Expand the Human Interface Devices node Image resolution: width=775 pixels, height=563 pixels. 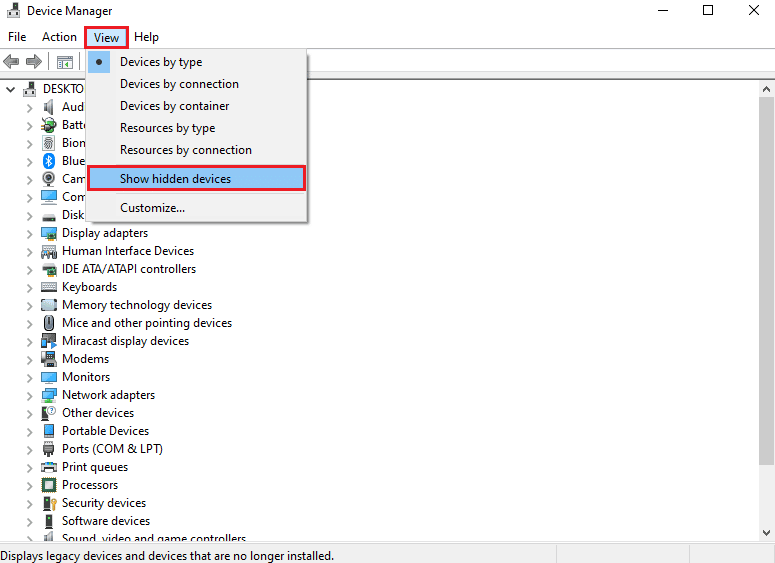click(x=29, y=251)
